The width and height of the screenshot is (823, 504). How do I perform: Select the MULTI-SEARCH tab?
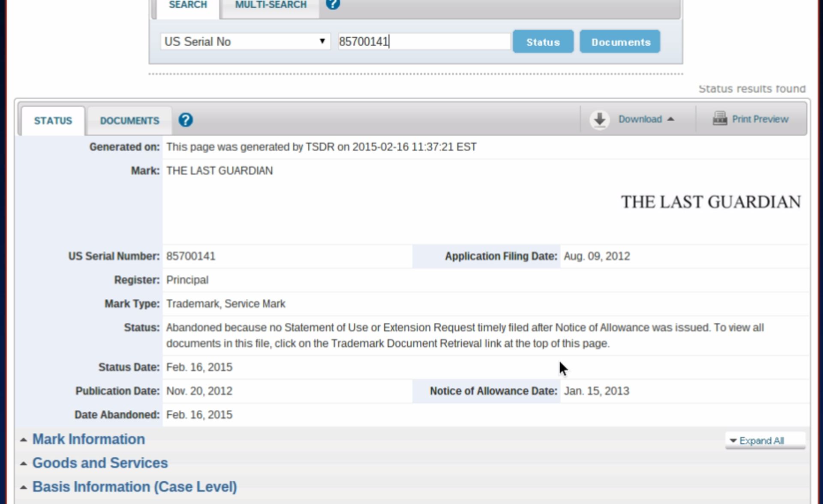(x=270, y=5)
